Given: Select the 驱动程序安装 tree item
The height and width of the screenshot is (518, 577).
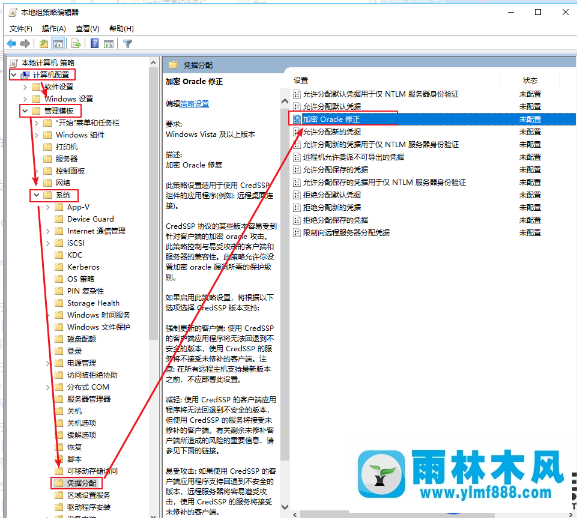Looking at the screenshot, I should [x=89, y=507].
